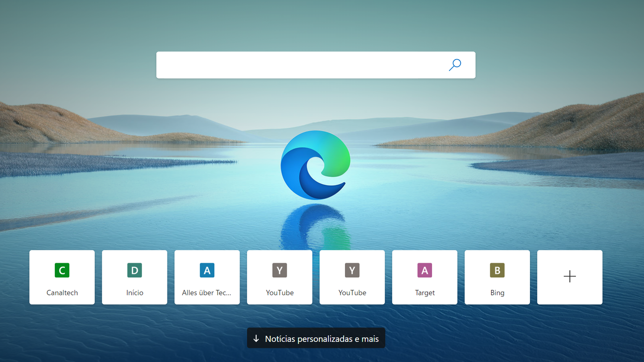Viewport: 644px width, 362px height.
Task: Open the Target quick link tile
Action: pos(425,277)
